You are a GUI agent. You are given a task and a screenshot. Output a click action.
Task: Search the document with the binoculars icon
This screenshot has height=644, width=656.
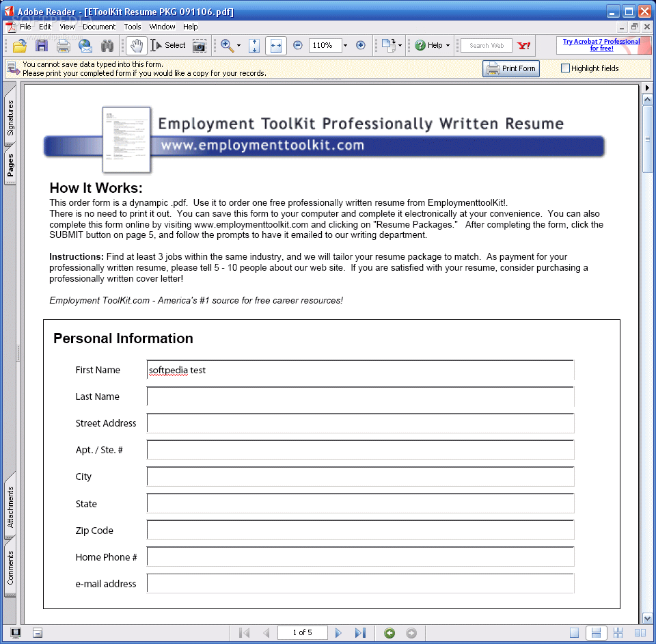click(107, 46)
